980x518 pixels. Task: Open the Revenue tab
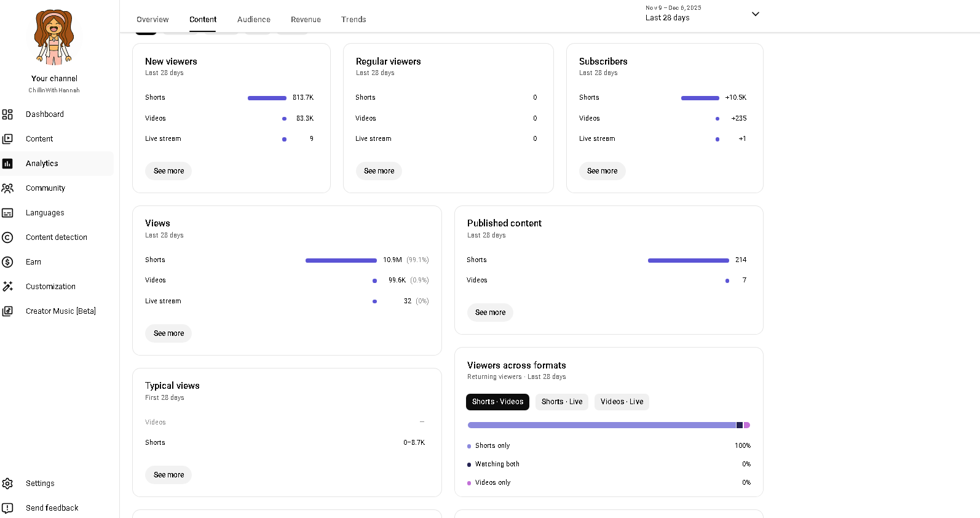[306, 20]
